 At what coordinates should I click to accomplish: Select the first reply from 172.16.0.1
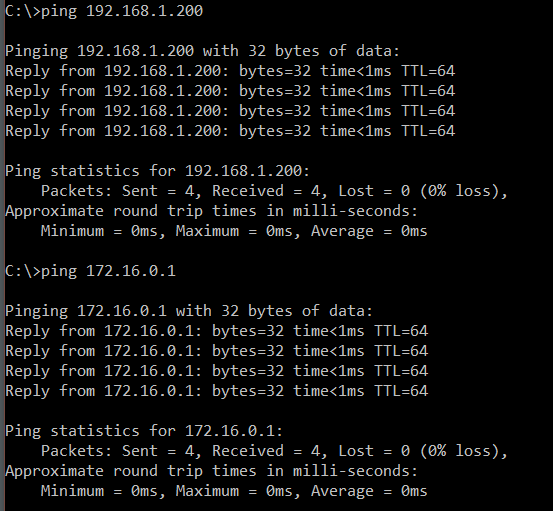(x=217, y=331)
